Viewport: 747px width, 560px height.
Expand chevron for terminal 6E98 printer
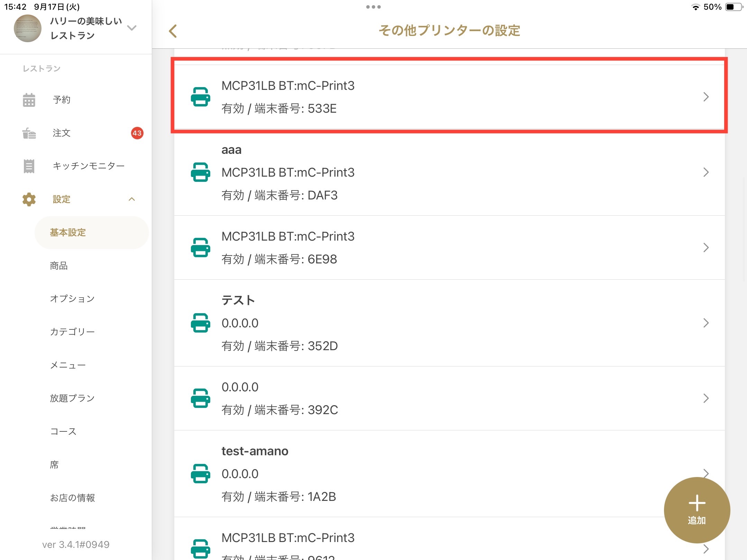point(706,248)
